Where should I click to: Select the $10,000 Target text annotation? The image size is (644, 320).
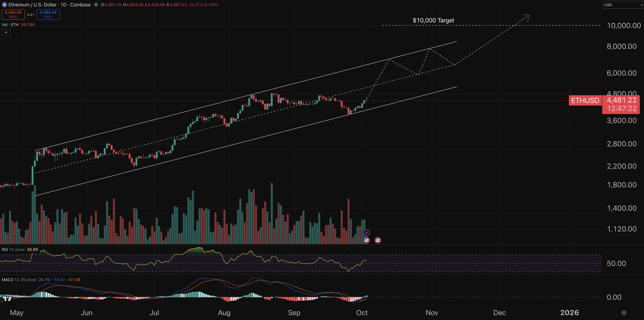tap(433, 20)
